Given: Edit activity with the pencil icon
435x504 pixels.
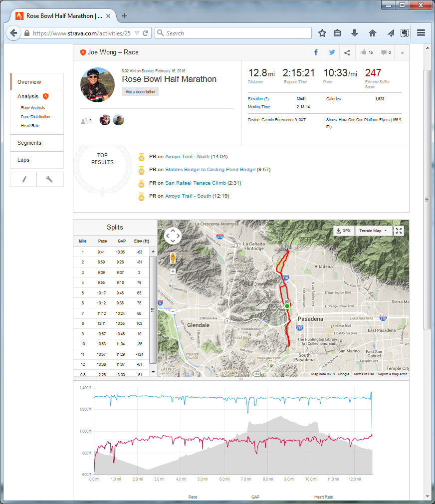Looking at the screenshot, I should pos(23,180).
